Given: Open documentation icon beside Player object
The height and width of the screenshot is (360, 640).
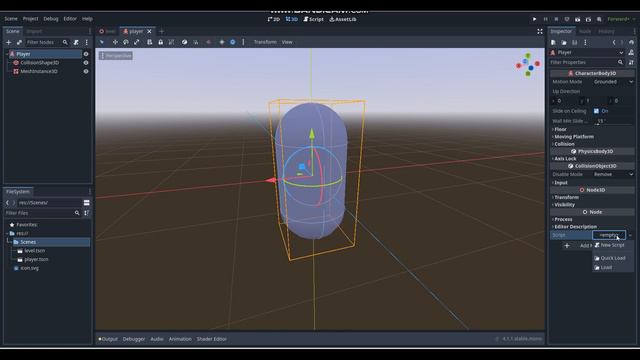Looking at the screenshot, I should pos(631,53).
